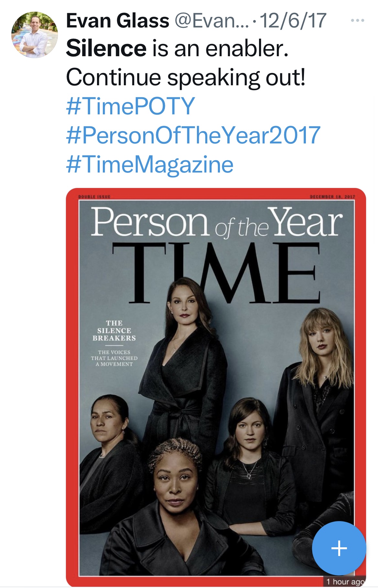Open Evan Glass's profile avatar
The image size is (378, 588).
35,35
